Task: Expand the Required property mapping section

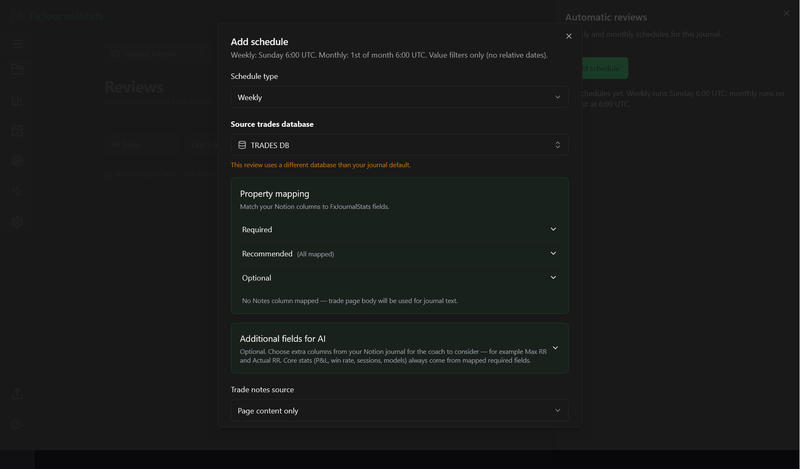Action: tap(399, 229)
